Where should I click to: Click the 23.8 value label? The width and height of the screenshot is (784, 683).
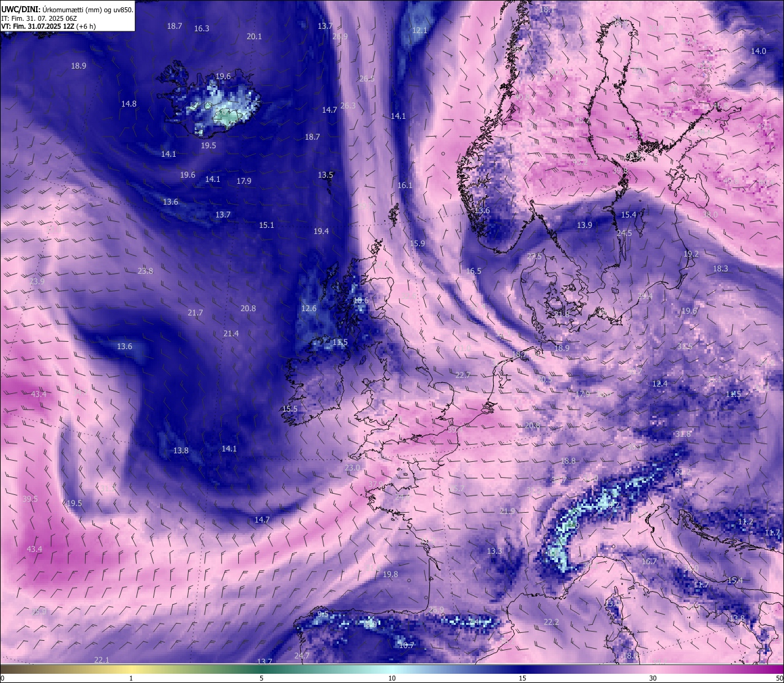(145, 271)
